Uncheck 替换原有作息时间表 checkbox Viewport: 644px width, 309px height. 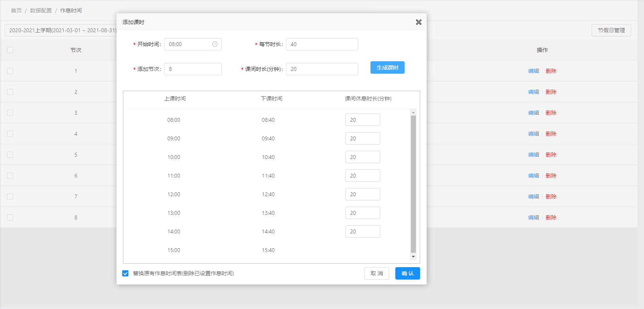(125, 273)
